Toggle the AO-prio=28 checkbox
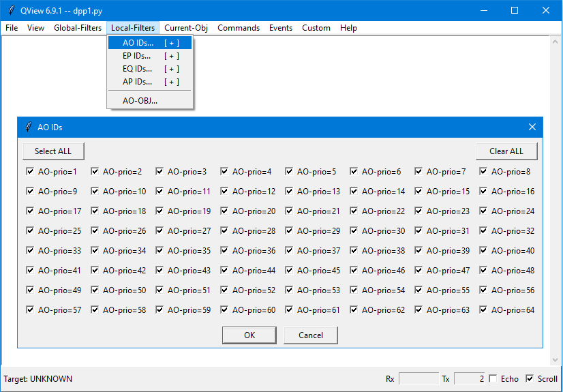 pyautogui.click(x=224, y=231)
